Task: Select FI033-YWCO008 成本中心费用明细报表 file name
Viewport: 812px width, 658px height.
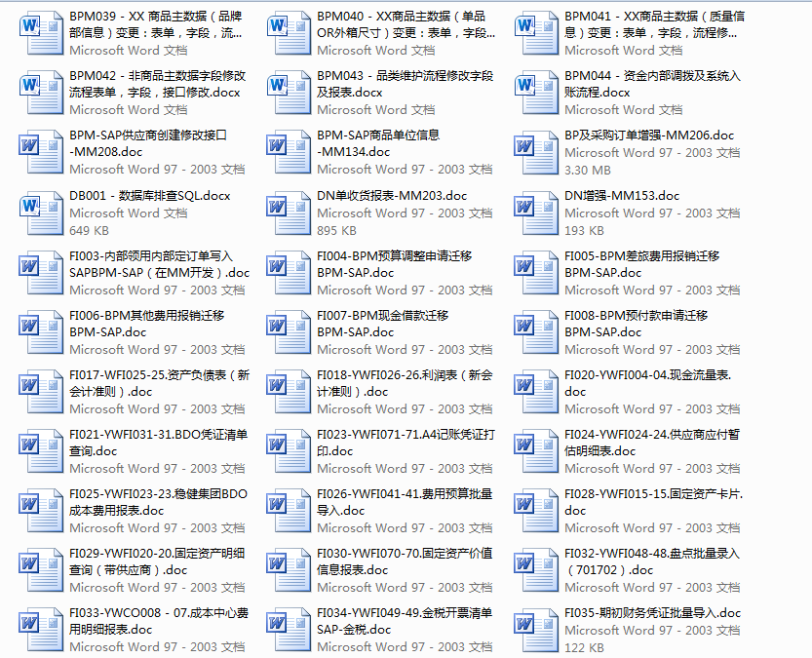Action: [x=159, y=621]
